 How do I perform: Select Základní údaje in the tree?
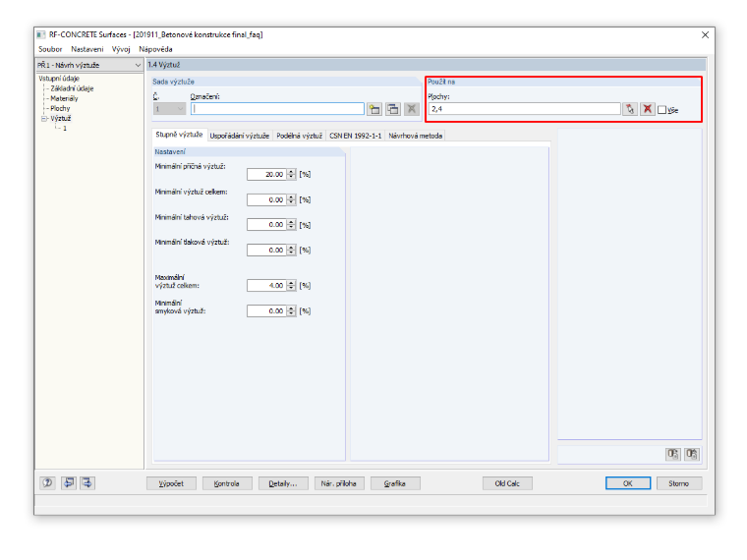point(72,88)
